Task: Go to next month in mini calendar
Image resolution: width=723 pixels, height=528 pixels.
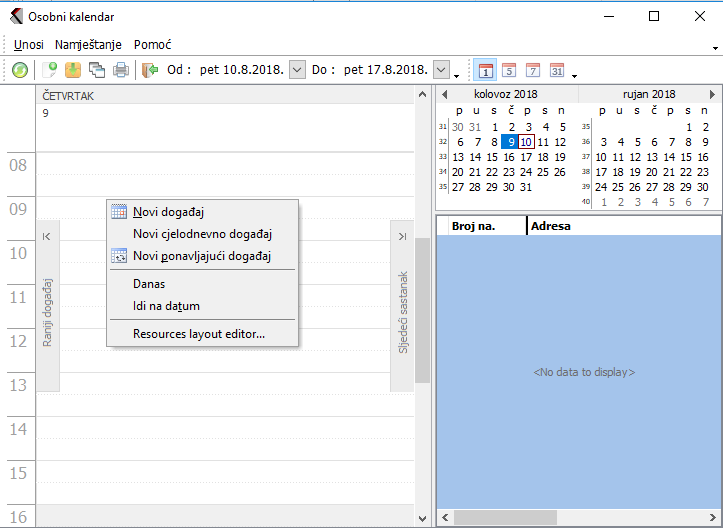Action: coord(712,94)
